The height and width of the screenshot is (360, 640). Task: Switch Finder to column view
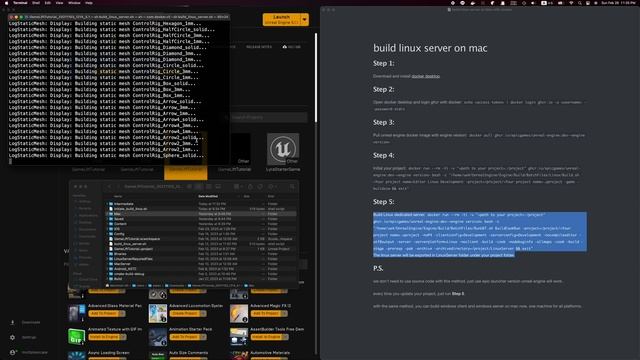click(x=208, y=187)
